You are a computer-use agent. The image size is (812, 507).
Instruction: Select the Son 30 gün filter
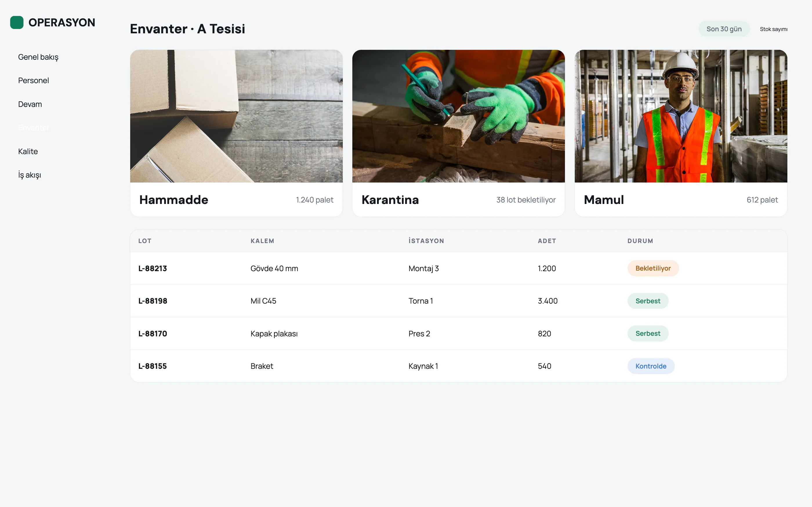pyautogui.click(x=724, y=29)
